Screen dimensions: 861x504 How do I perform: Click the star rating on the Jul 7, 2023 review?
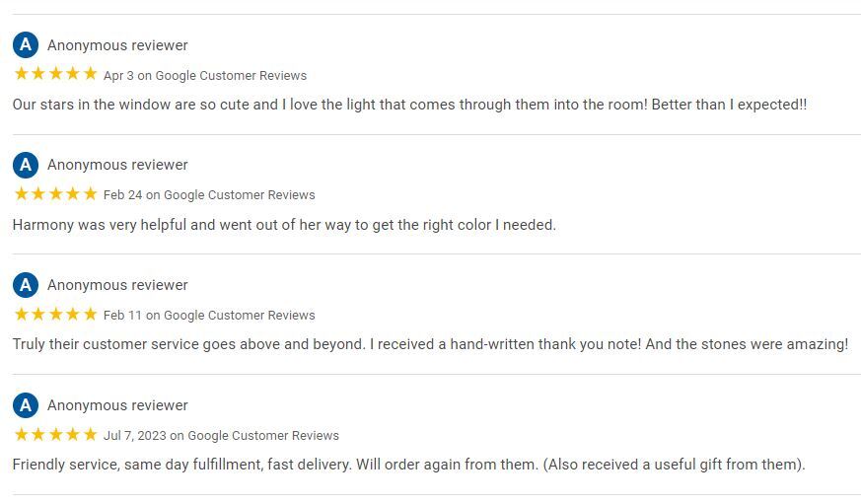(x=55, y=434)
